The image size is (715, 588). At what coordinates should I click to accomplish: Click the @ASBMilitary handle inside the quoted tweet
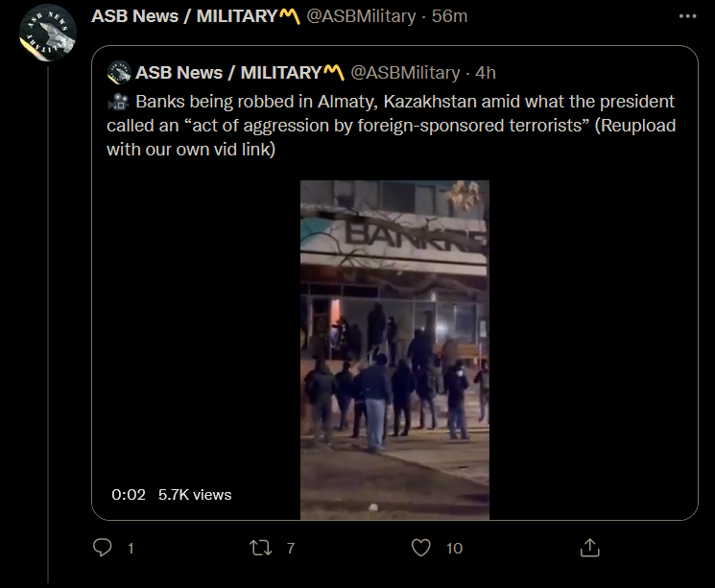[x=404, y=73]
